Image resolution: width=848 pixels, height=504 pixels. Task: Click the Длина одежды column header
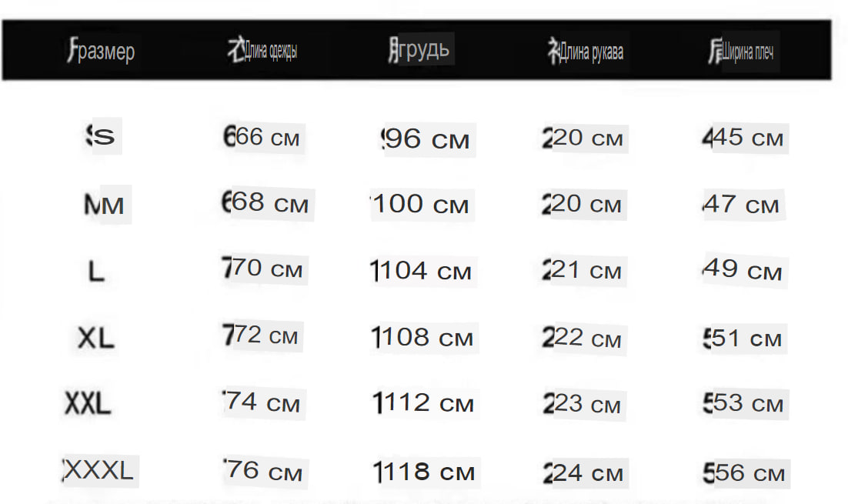[x=262, y=51]
